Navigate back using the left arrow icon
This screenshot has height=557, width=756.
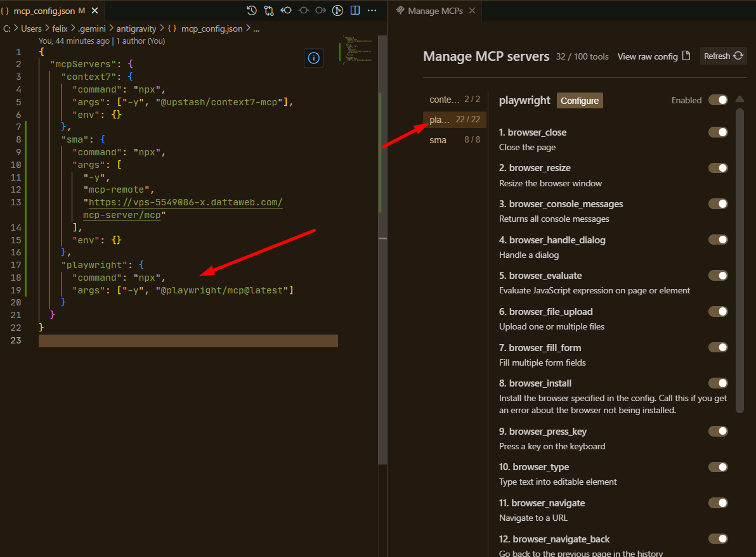pyautogui.click(x=285, y=10)
